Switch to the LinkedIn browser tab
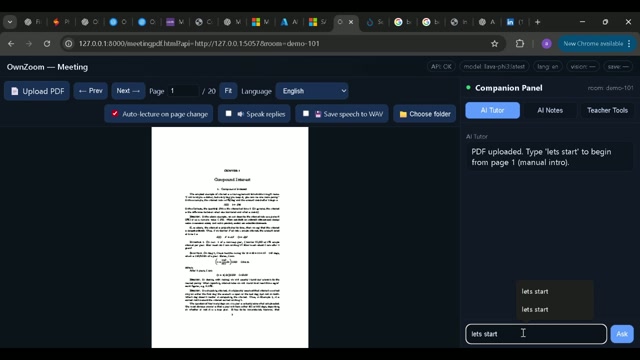Image resolution: width=640 pixels, height=360 pixels. point(515,22)
